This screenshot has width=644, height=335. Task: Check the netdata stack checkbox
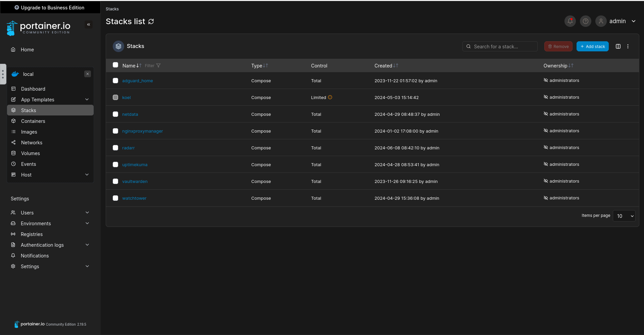coord(115,114)
